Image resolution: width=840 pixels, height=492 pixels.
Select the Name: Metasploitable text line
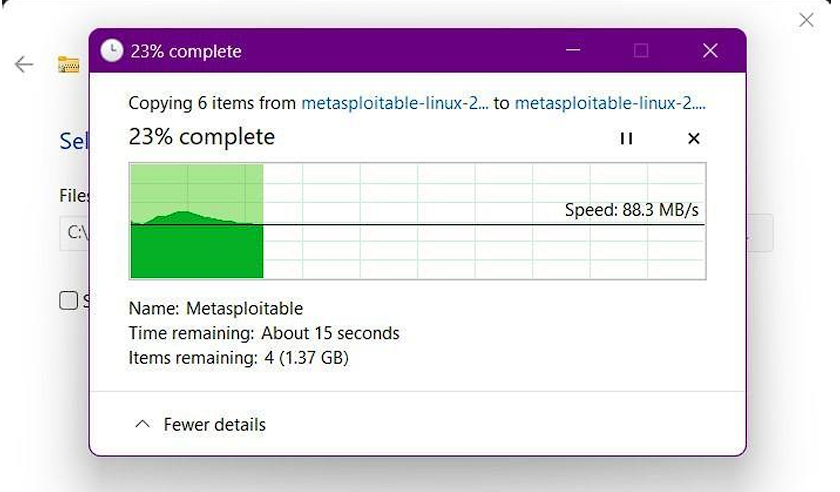coord(215,308)
